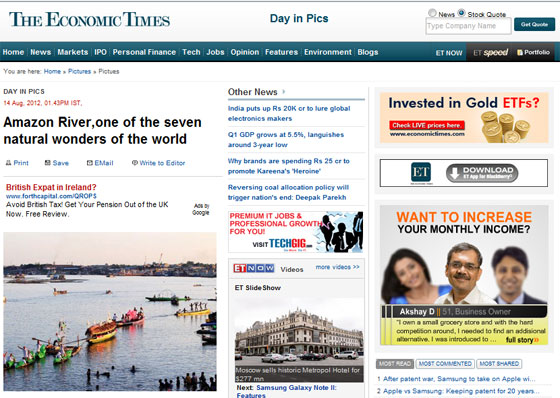Click the Save disk icon

click(x=48, y=163)
